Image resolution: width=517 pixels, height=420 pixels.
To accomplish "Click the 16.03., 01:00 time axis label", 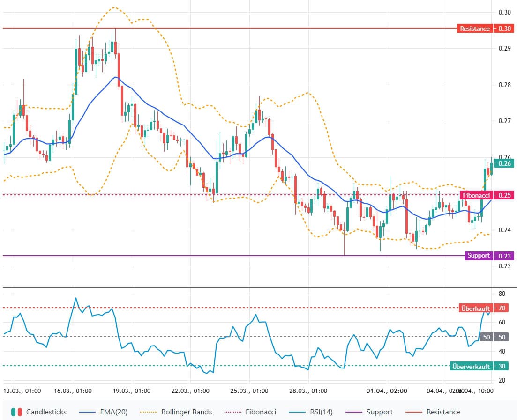I will [74, 391].
